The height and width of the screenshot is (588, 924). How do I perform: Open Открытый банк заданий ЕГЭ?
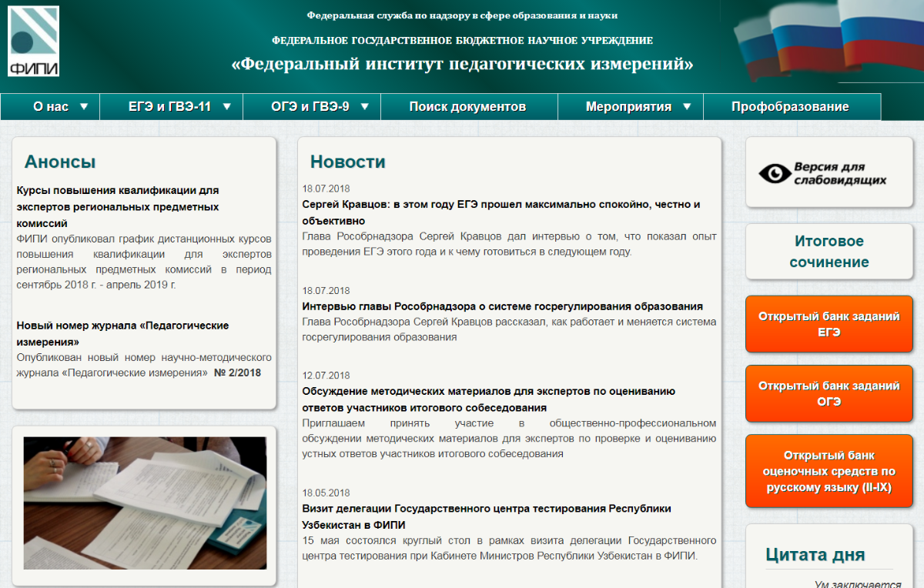(829, 325)
